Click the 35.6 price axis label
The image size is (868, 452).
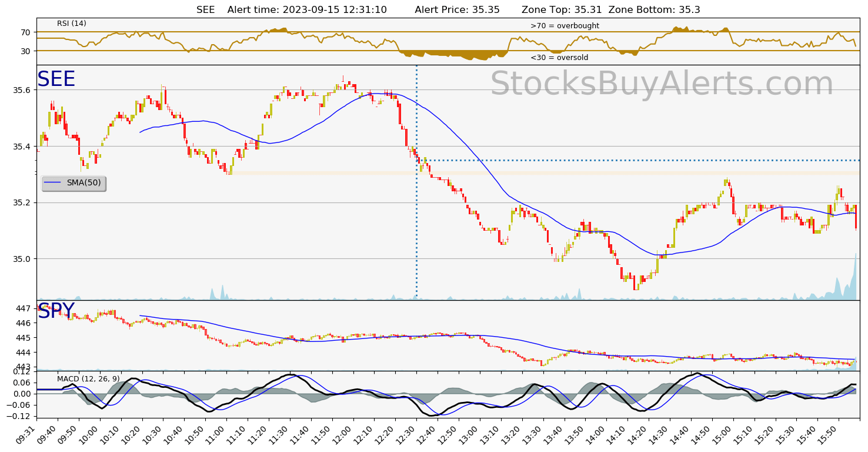[22, 90]
